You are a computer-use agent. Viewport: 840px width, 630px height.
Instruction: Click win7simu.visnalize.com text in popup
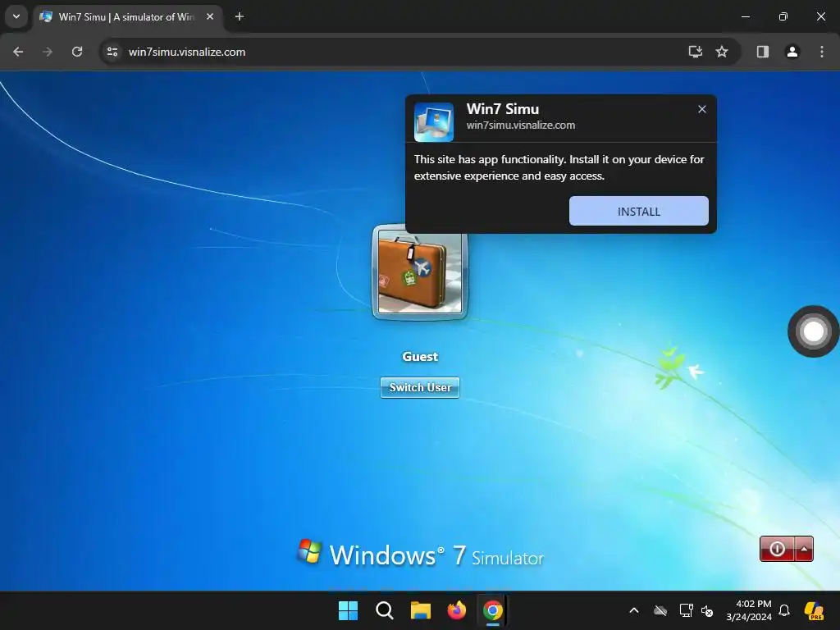click(521, 126)
